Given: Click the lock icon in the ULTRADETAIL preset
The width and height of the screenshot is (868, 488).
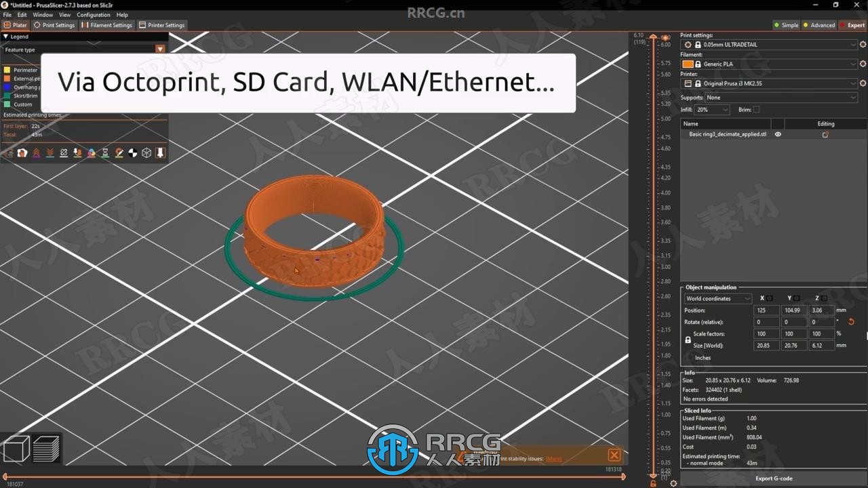Looking at the screenshot, I should [x=698, y=44].
